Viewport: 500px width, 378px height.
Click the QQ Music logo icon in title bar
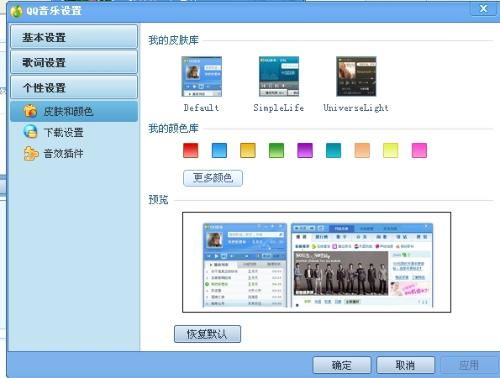pos(17,11)
